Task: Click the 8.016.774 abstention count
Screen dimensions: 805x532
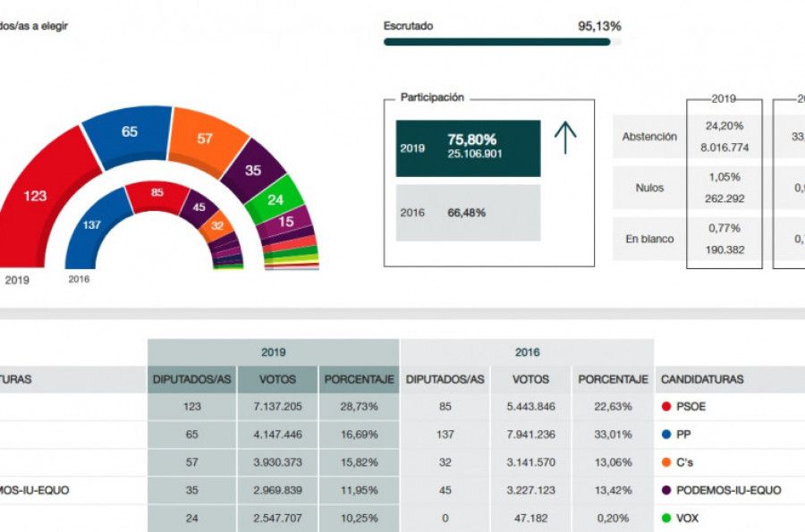Action: 724,148
